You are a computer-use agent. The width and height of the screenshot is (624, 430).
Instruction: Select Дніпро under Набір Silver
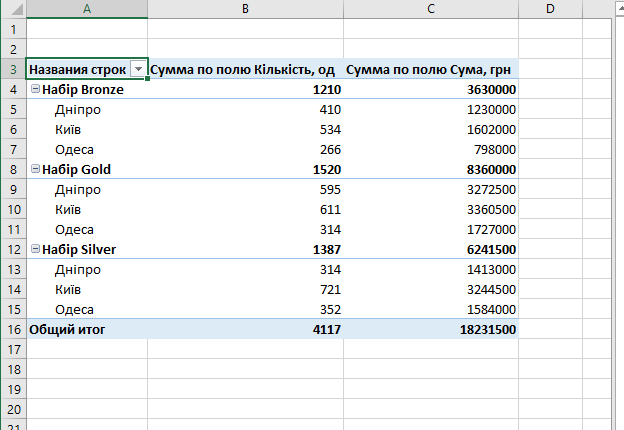click(87, 269)
